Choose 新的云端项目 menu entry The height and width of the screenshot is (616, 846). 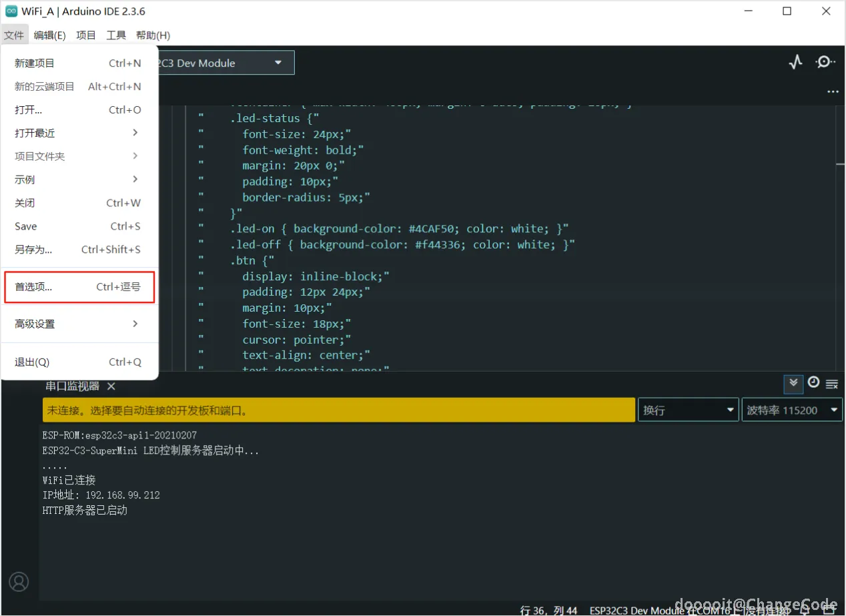(x=79, y=86)
